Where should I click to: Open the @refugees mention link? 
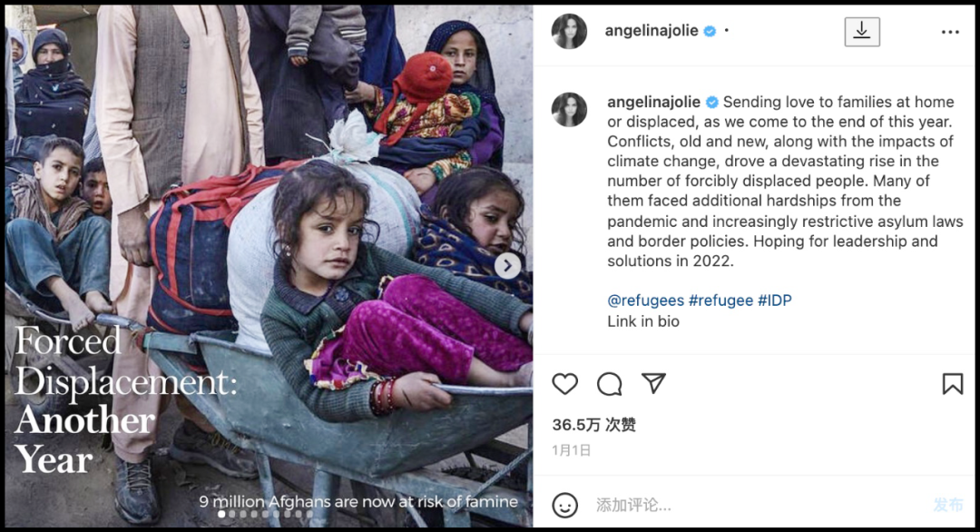(x=646, y=300)
